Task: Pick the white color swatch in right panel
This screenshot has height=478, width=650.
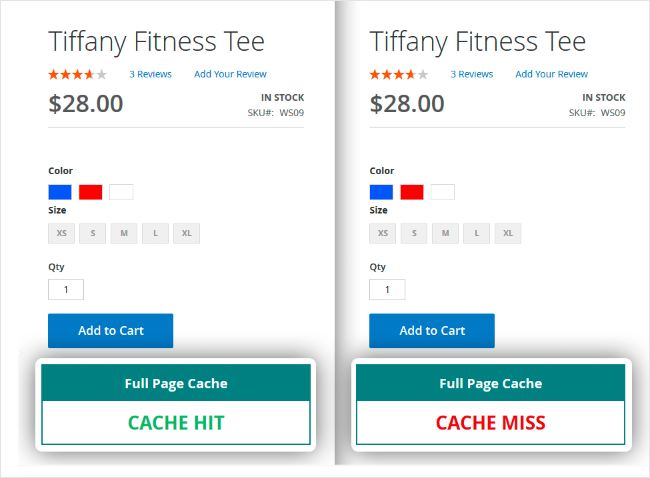Action: [442, 192]
